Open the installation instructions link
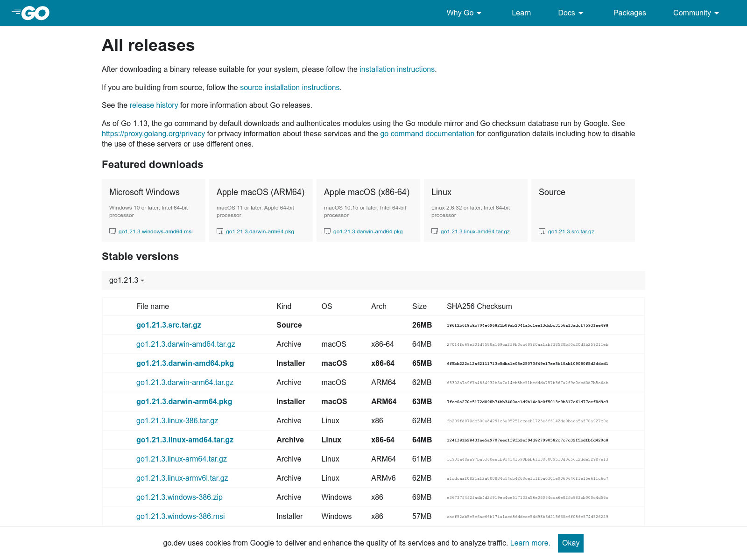 (x=397, y=69)
